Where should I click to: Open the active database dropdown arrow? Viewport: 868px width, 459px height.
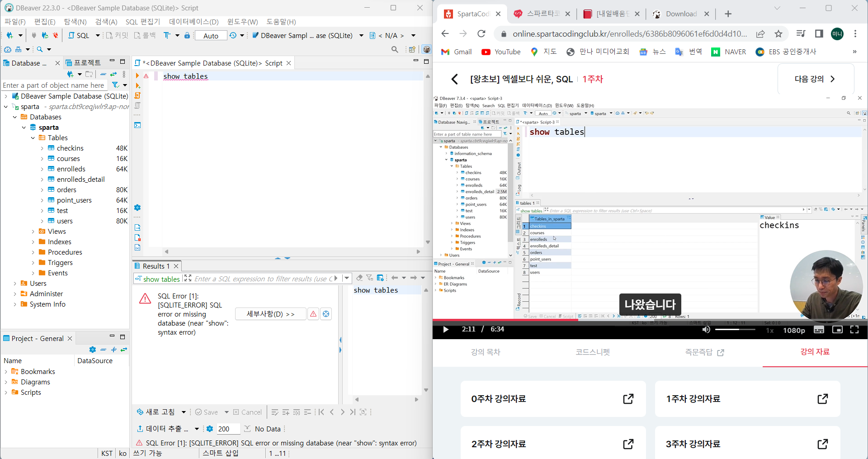coord(361,36)
